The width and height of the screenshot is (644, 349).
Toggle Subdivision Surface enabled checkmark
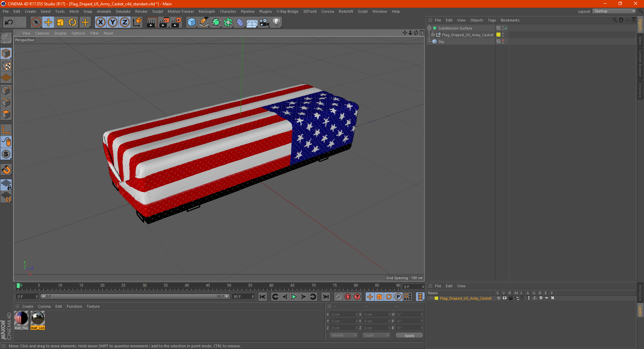[506, 28]
